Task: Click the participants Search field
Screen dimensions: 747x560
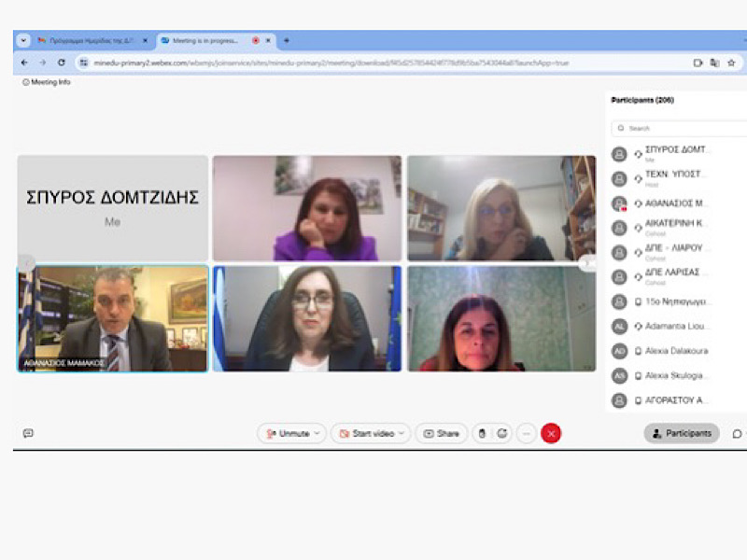Action: 682,128
